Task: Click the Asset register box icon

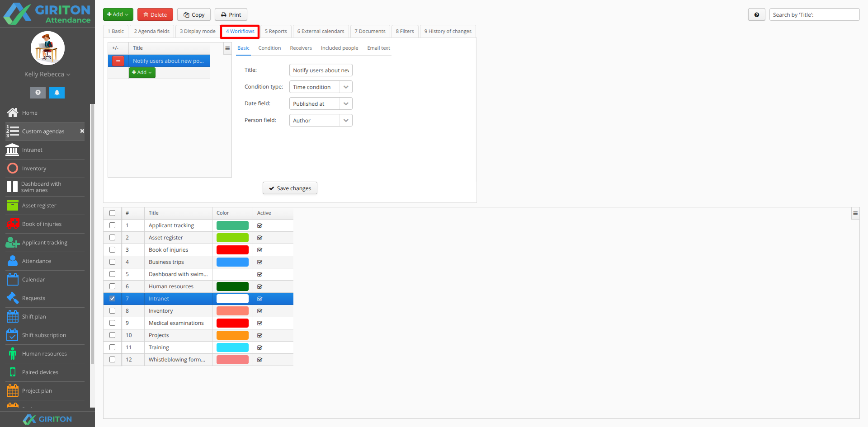Action: coord(13,205)
